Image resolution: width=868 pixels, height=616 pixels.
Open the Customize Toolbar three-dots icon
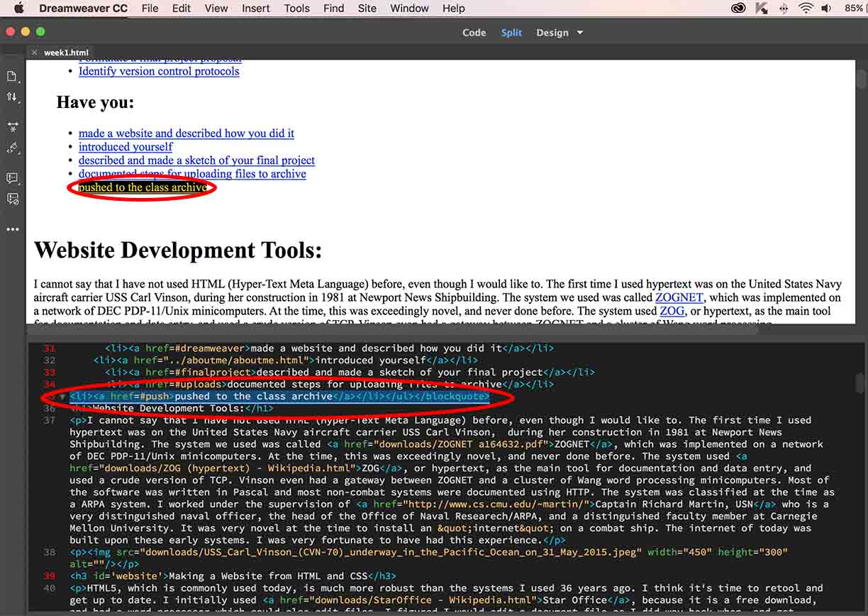click(12, 229)
